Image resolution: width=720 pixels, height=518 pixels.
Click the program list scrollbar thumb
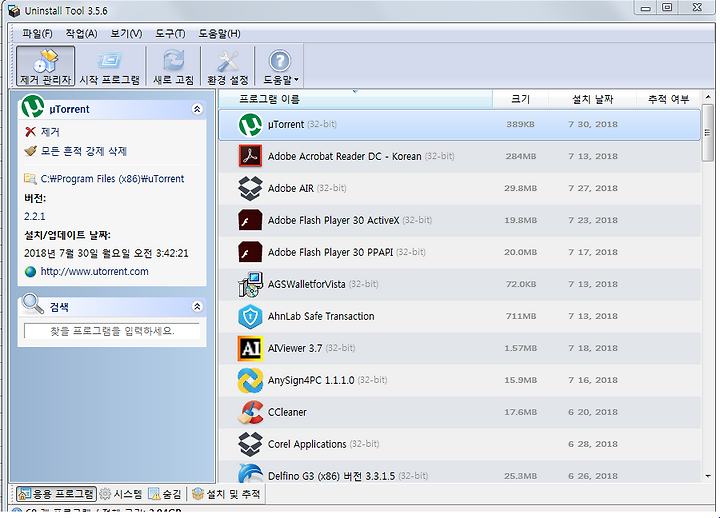(x=708, y=133)
